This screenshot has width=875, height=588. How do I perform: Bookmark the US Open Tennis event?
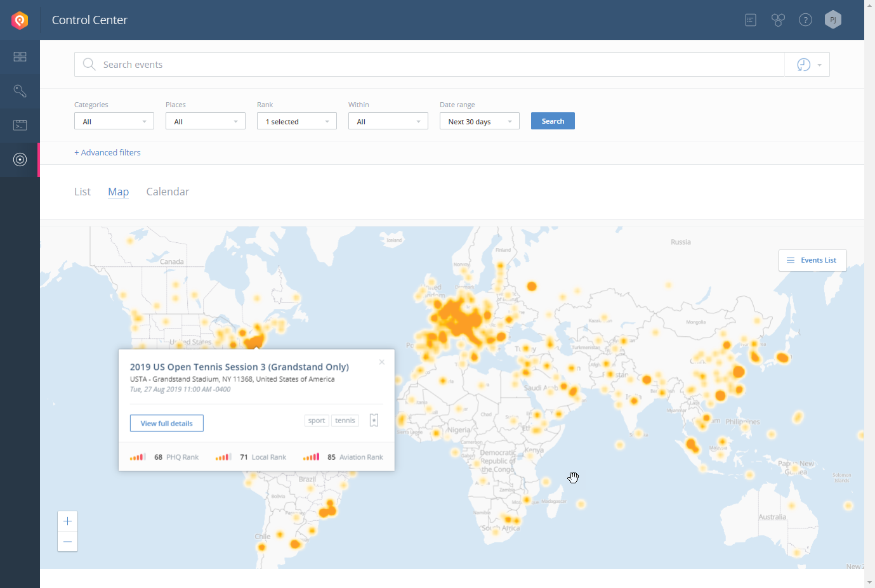pos(374,421)
